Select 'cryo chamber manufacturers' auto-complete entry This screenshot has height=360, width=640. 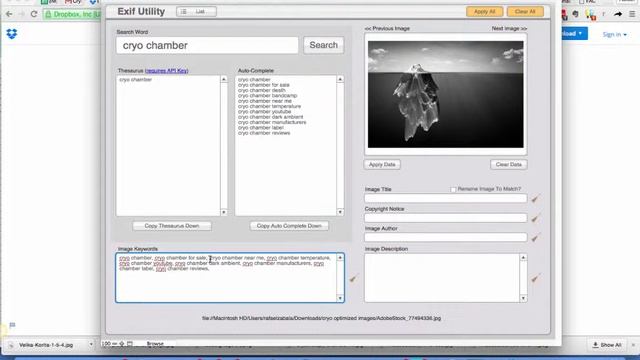[x=272, y=122]
